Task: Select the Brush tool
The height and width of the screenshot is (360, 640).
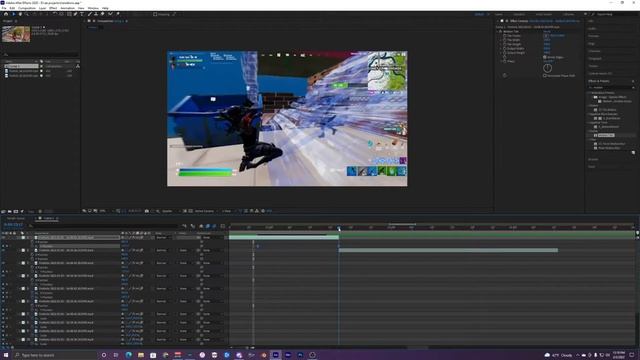Action: 90,14
